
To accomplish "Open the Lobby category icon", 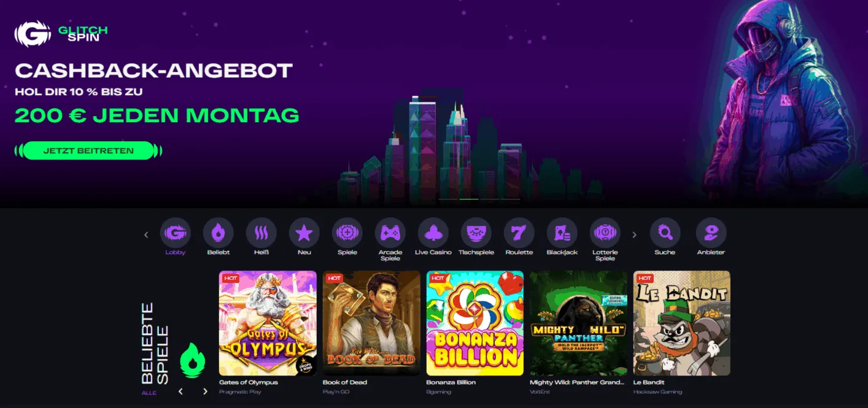I will click(x=176, y=233).
